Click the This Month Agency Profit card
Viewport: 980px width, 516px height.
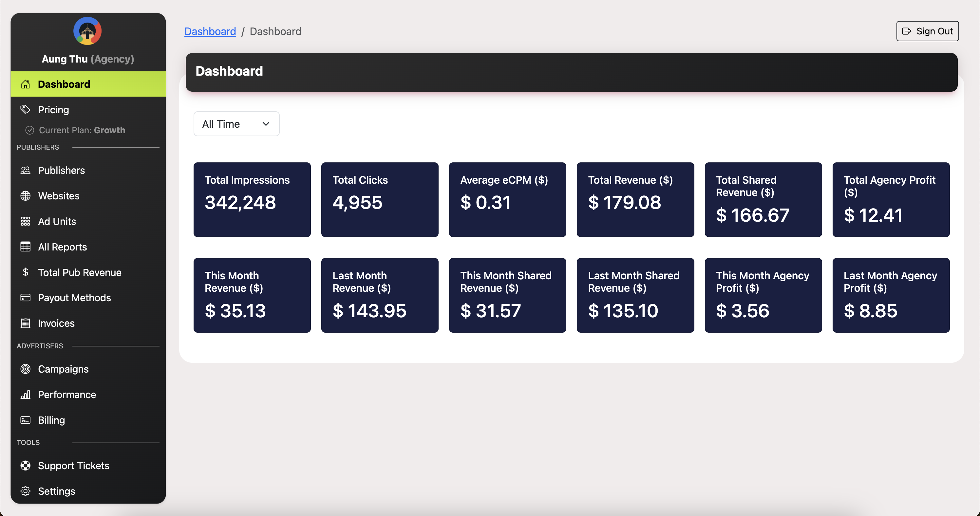(763, 295)
